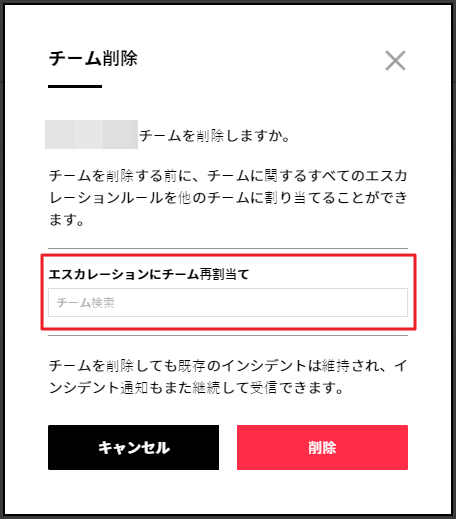Image resolution: width=456 pixels, height=519 pixels.
Task: Click paragraph starting チームを削除しても既存
Action: pyautogui.click(x=228, y=377)
